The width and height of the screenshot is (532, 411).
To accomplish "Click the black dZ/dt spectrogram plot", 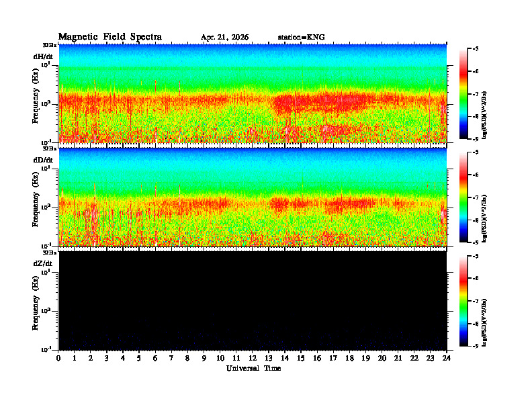I will click(253, 301).
